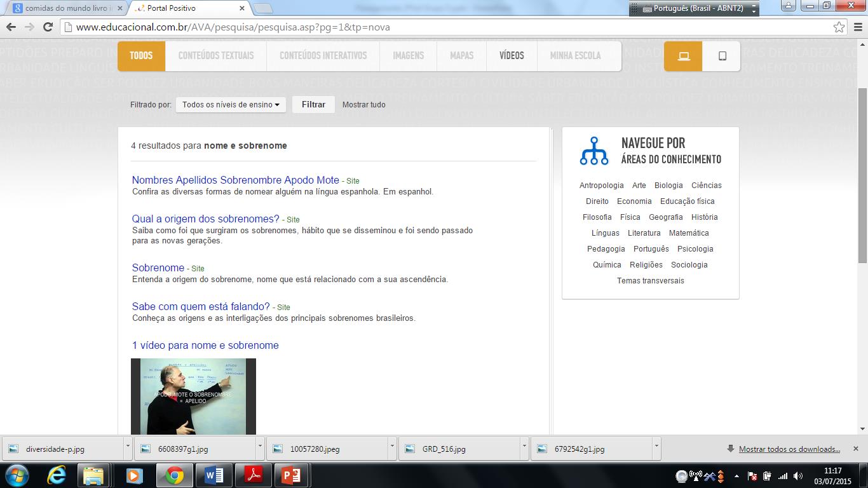Open the Chrome menu hamburger icon
Viewport: 868px width, 488px height.
857,27
